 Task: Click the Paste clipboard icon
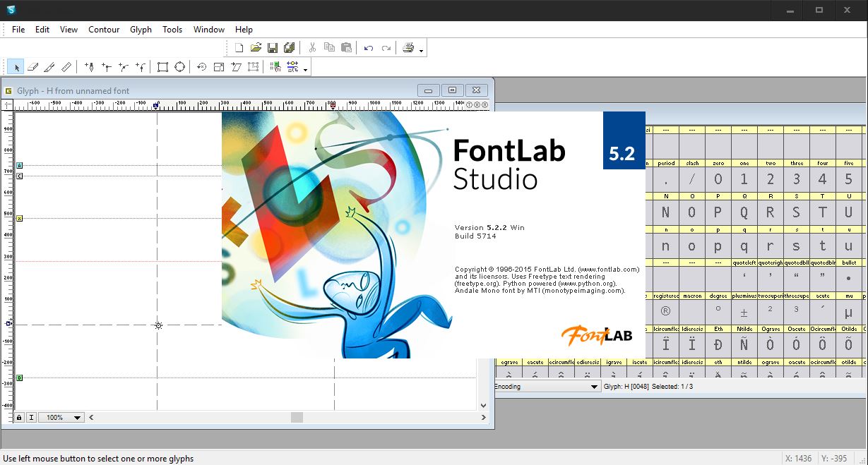click(346, 48)
